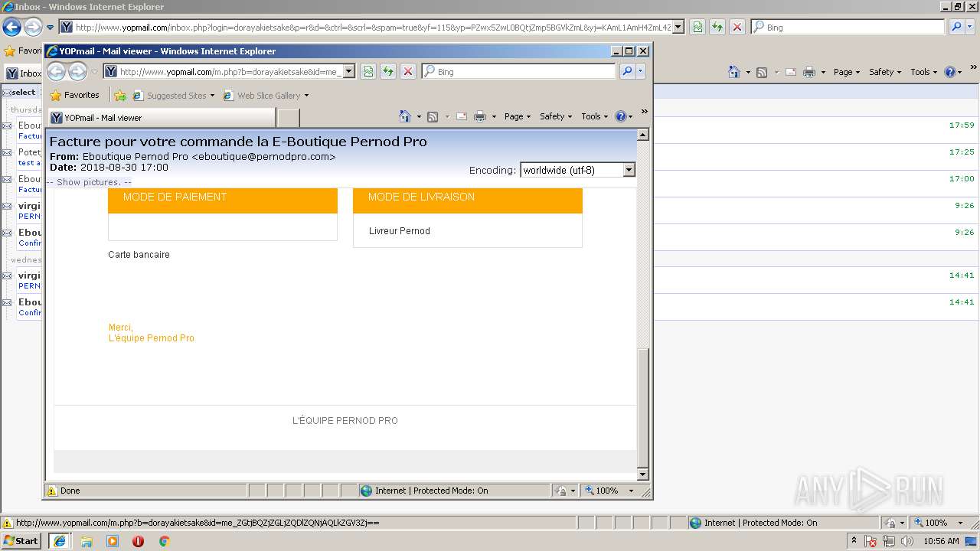Click Back in the Inbox window
The image size is (980, 551).
(11, 28)
